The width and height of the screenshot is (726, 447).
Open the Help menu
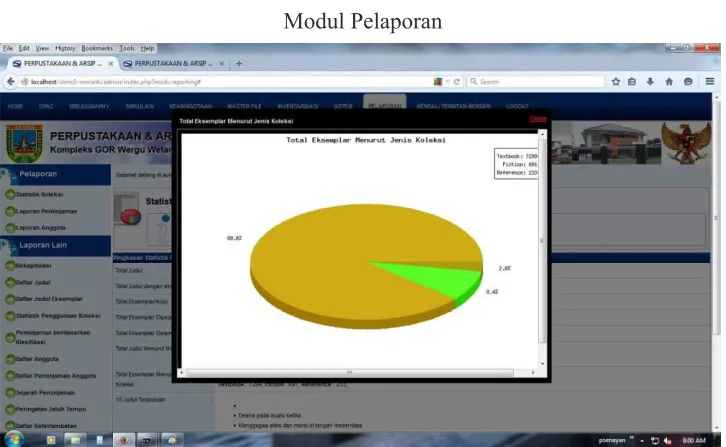(147, 48)
